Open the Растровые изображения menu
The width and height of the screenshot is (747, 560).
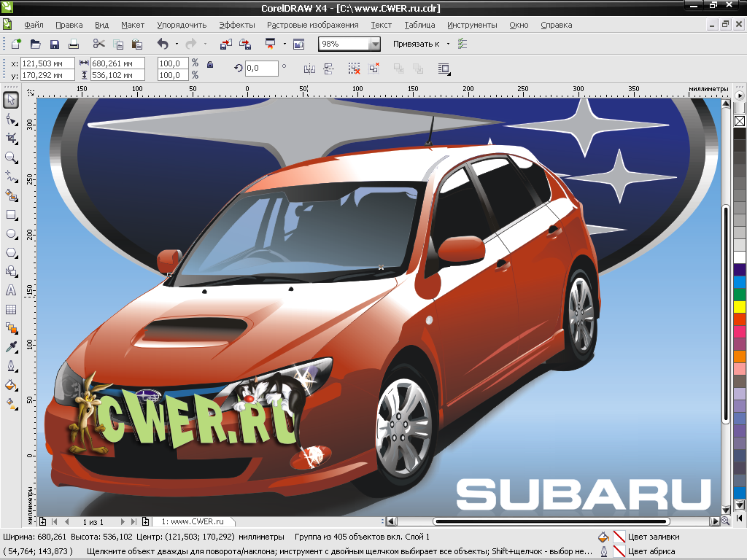312,25
